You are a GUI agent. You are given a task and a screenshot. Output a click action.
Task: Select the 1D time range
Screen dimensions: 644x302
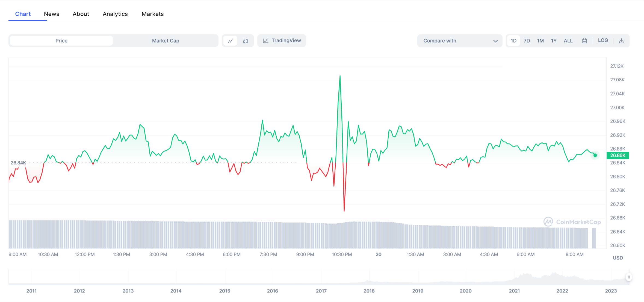tap(513, 41)
